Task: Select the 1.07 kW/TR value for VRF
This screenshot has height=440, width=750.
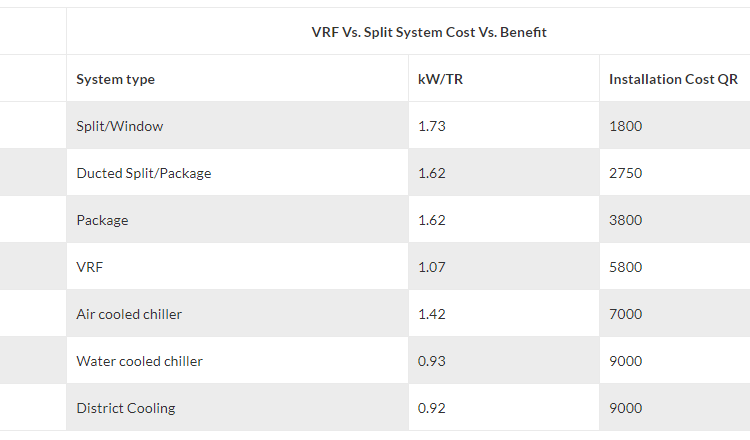Action: [432, 267]
